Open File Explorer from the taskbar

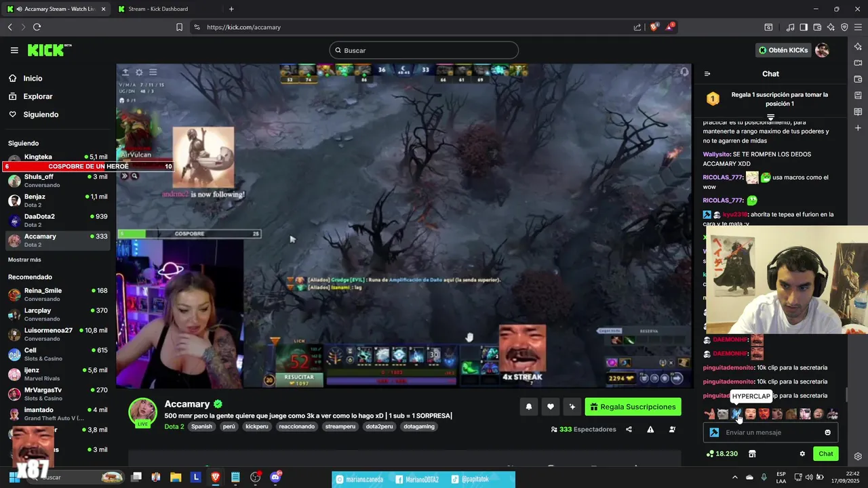pyautogui.click(x=176, y=477)
